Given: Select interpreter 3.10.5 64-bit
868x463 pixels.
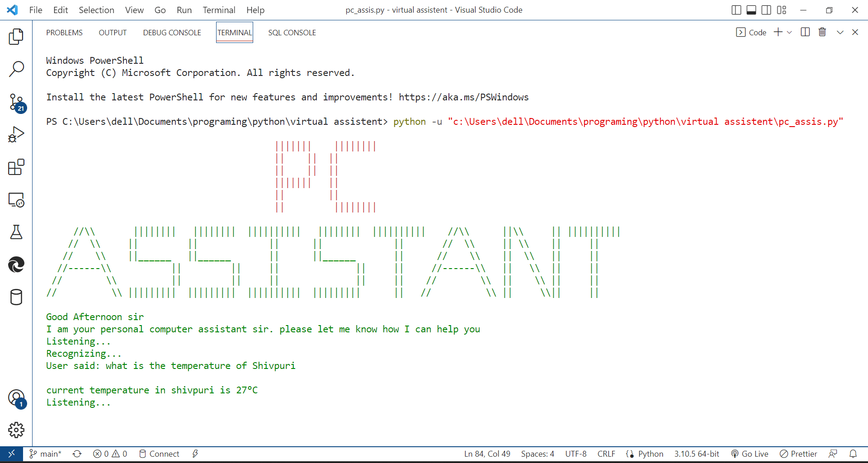Looking at the screenshot, I should 697,454.
